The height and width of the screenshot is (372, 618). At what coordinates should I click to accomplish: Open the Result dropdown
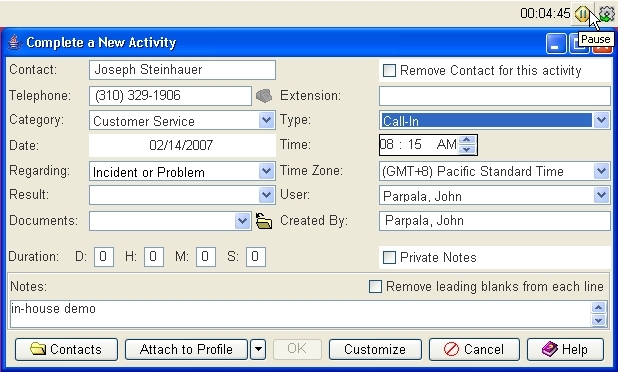click(266, 195)
